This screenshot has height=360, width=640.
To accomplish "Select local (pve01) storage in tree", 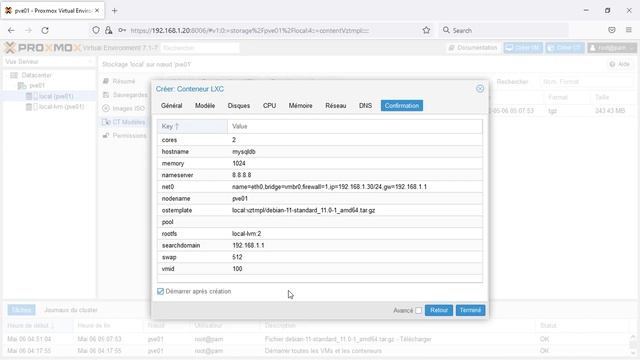I will 56,96.
